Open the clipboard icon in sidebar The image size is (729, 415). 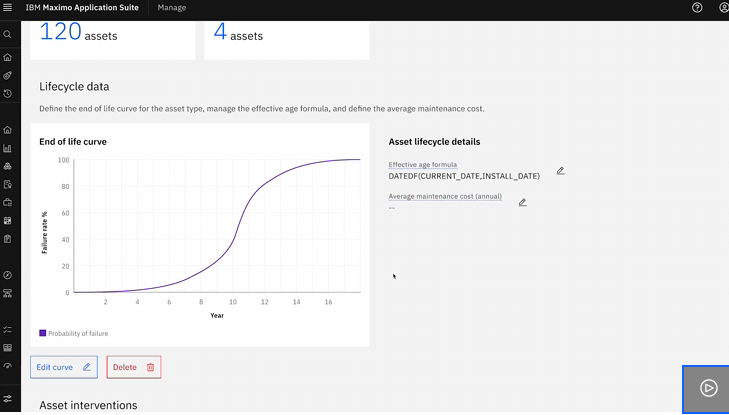click(x=7, y=239)
